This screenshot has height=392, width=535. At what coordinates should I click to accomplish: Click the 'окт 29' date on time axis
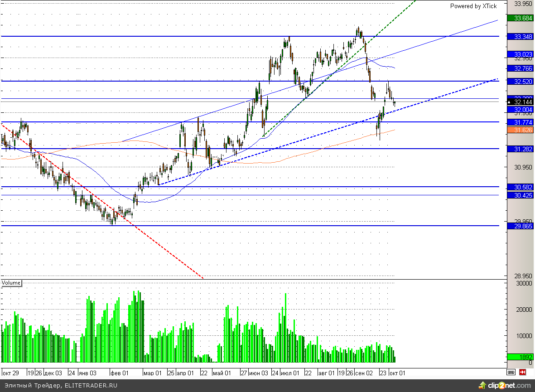click(x=11, y=373)
